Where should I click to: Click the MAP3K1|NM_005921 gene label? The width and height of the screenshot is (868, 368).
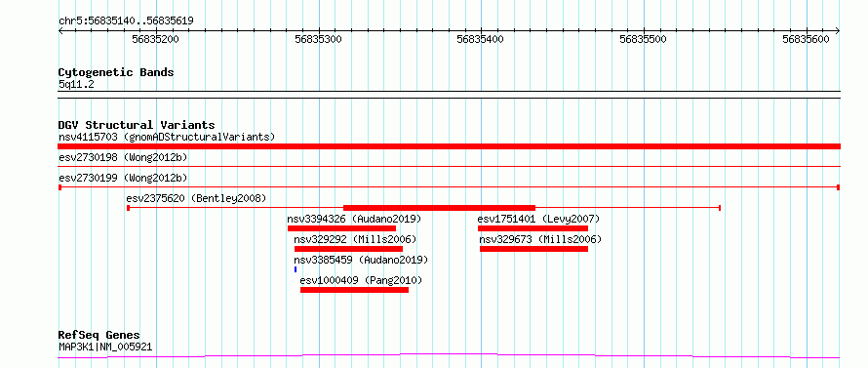105,348
